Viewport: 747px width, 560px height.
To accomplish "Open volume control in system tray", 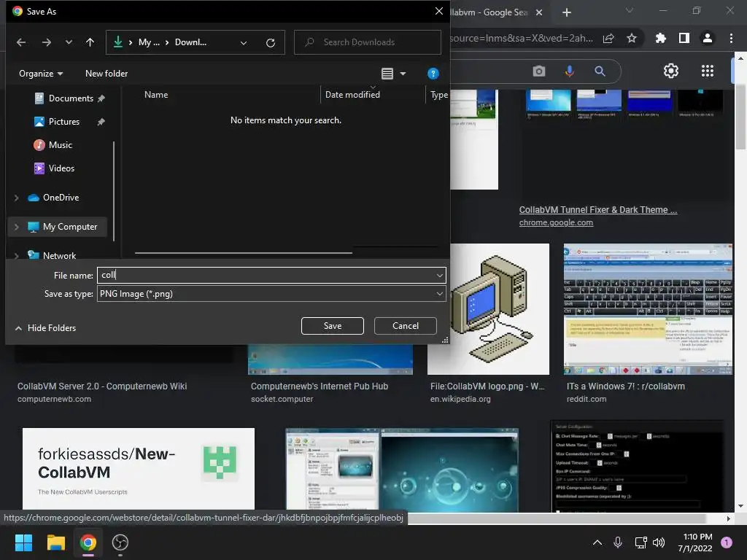I will click(659, 542).
